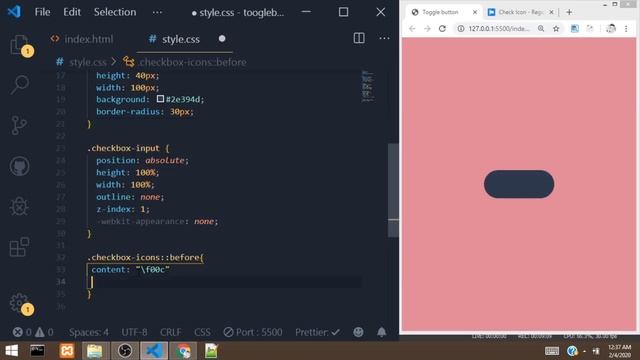
Task: Click the browser address bar URL
Action: tap(499, 29)
